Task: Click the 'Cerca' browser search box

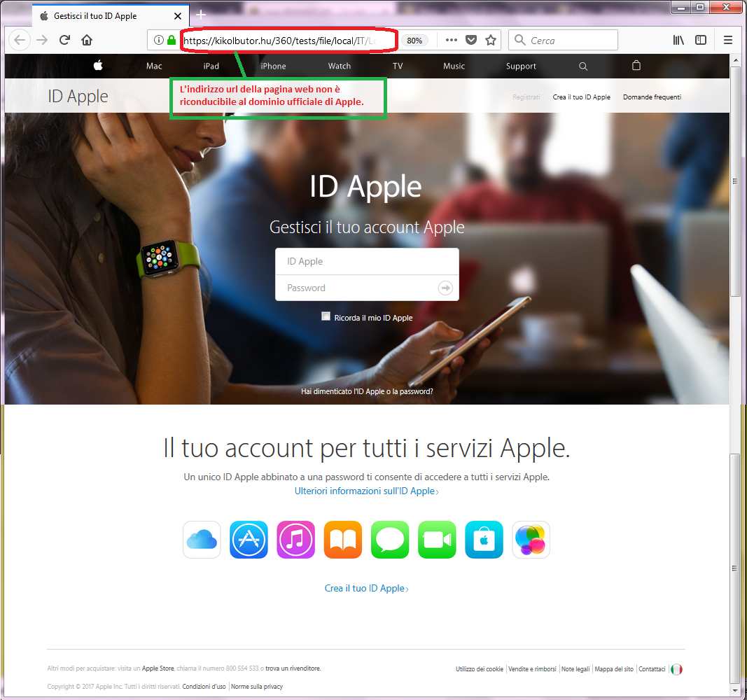Action: coord(563,40)
